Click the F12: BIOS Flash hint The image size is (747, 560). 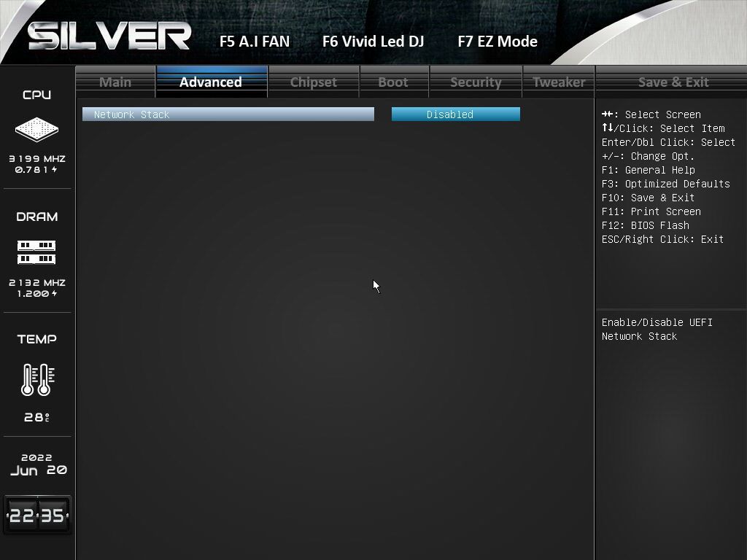[x=645, y=225]
